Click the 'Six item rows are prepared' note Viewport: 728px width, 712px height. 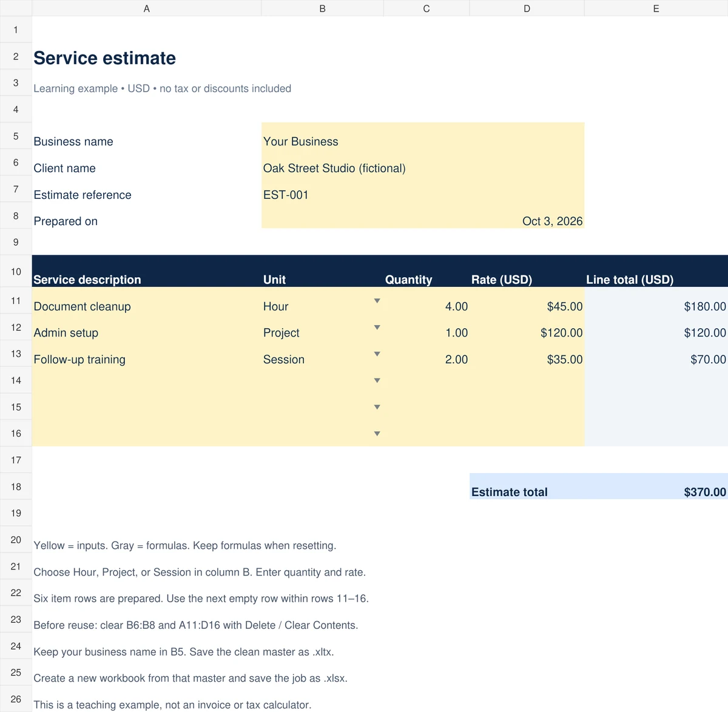201,599
